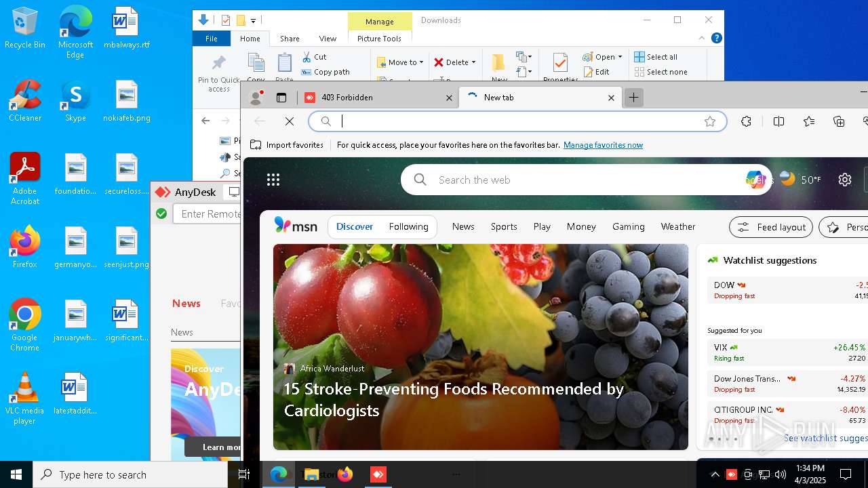Open MSN page settings gear
Screen dimensions: 868x488
pyautogui.click(x=845, y=180)
